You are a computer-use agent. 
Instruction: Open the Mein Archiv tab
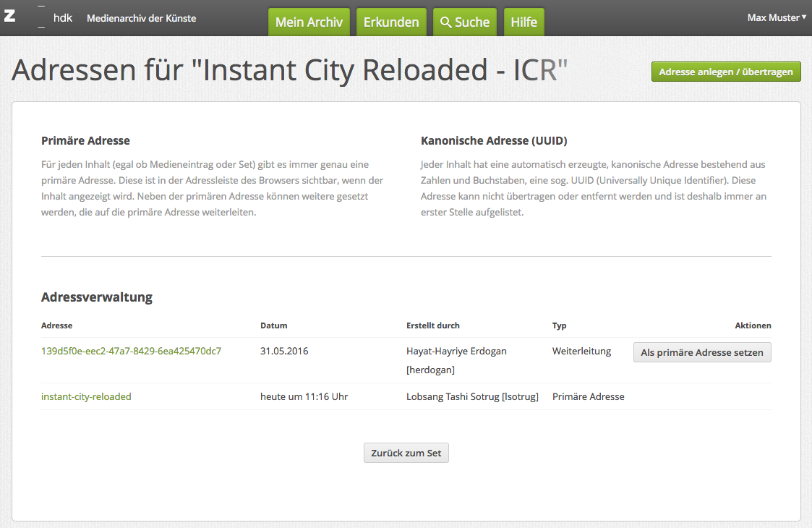[x=309, y=22]
